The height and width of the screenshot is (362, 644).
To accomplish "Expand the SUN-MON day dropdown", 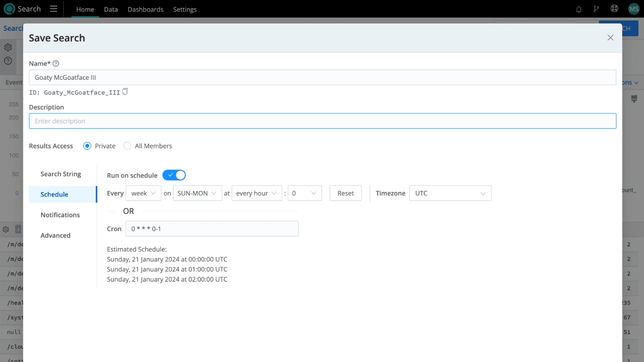I will (x=197, y=193).
